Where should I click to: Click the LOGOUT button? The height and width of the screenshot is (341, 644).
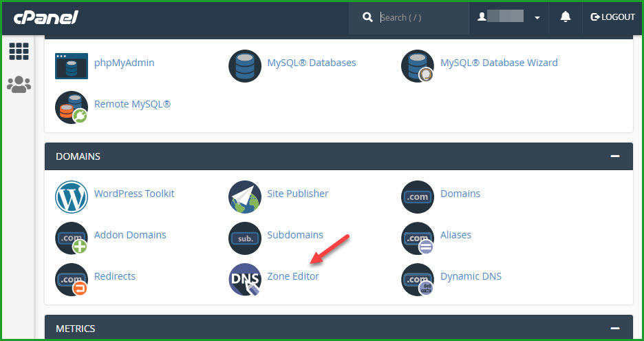click(x=613, y=17)
